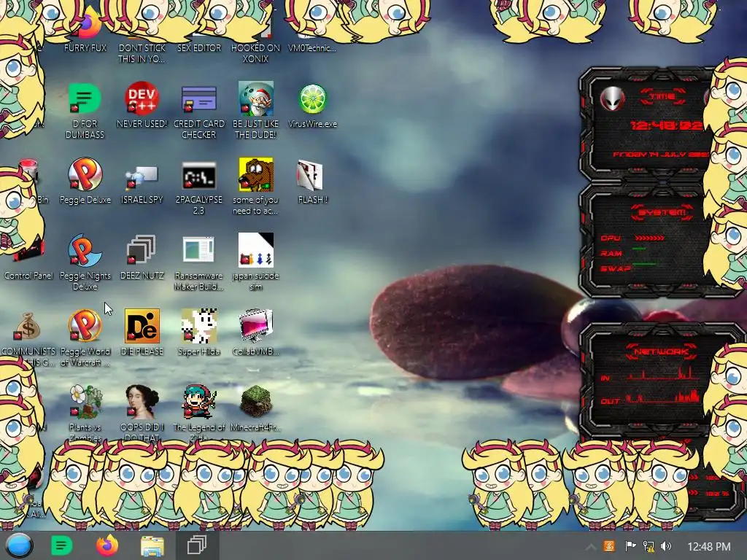Select the FURRY FUX label text
This screenshot has height=560, width=747.
85,48
